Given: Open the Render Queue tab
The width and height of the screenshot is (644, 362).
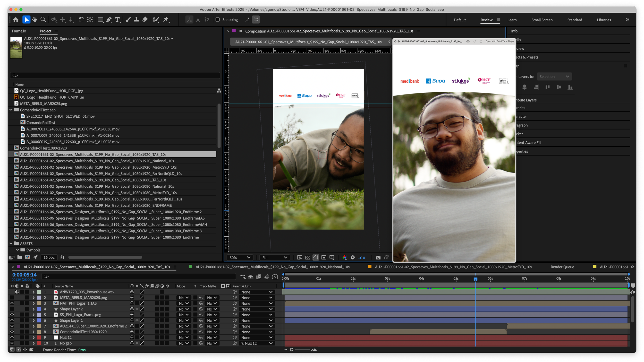Looking at the screenshot, I should [562, 267].
